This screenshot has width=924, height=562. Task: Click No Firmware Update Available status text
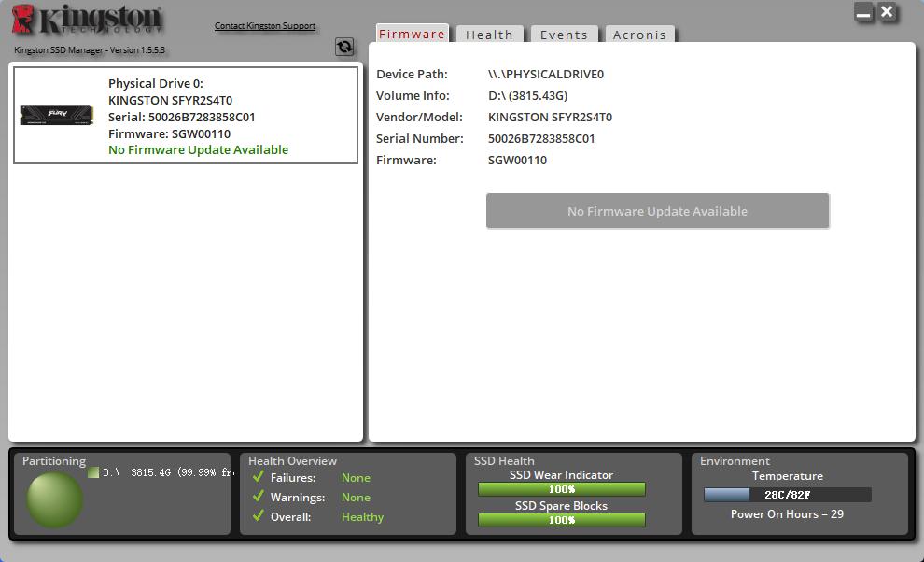198,149
